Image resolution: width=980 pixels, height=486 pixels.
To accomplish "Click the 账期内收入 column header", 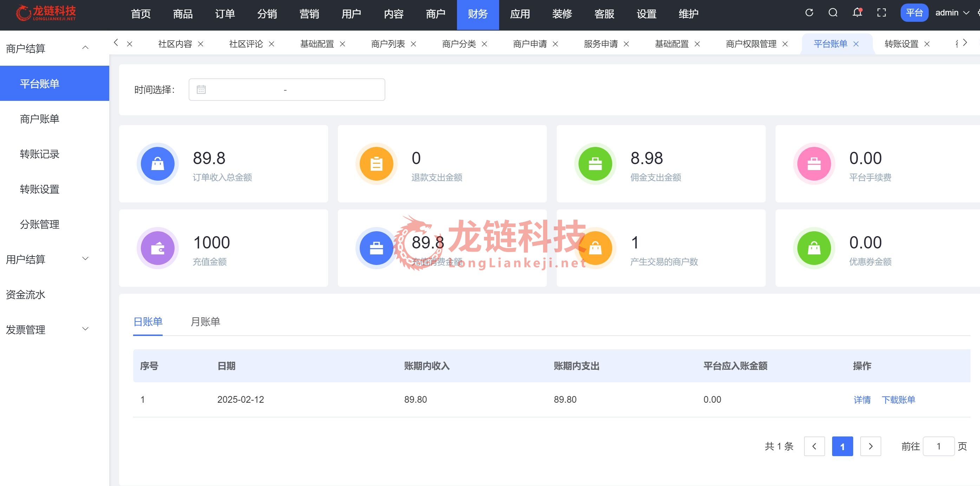I will pyautogui.click(x=427, y=366).
